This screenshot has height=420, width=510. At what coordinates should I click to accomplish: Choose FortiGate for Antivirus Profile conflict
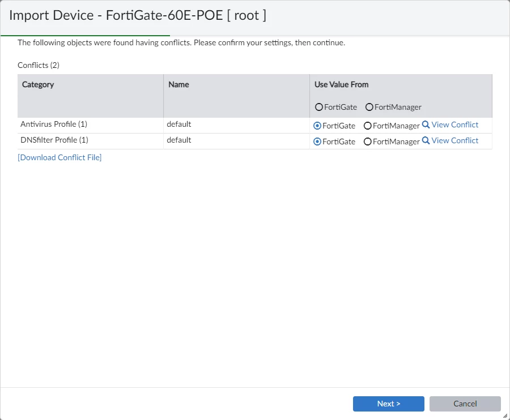point(317,126)
